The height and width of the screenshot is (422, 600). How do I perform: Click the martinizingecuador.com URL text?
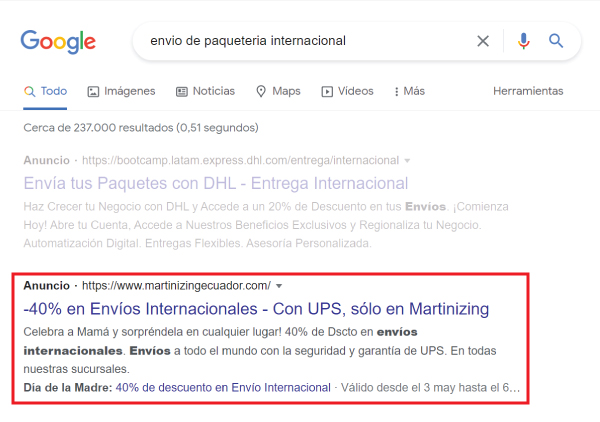176,286
